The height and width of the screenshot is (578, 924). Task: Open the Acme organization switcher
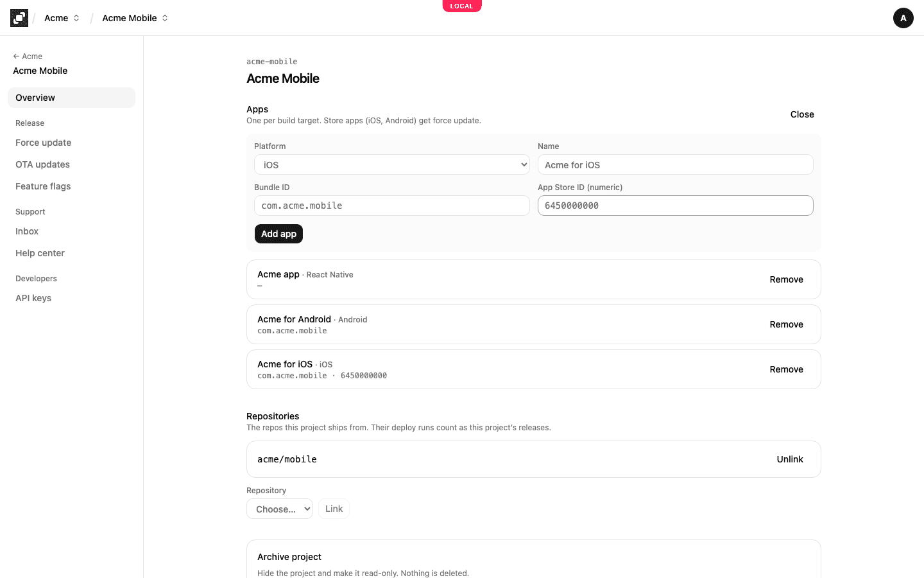pos(62,18)
